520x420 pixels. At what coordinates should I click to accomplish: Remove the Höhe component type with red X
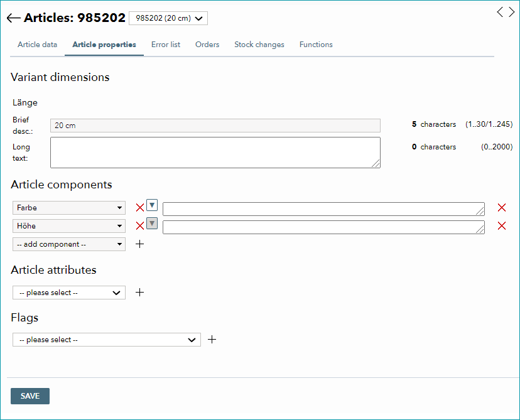point(140,226)
